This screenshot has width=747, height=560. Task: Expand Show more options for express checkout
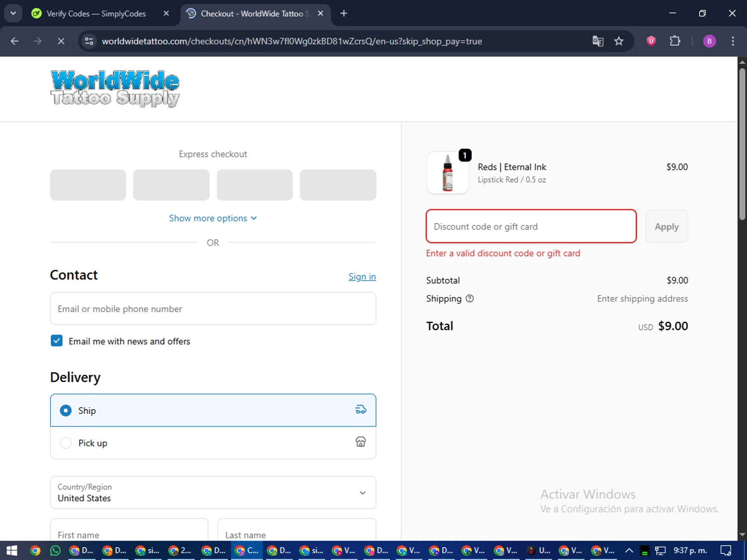tap(213, 218)
